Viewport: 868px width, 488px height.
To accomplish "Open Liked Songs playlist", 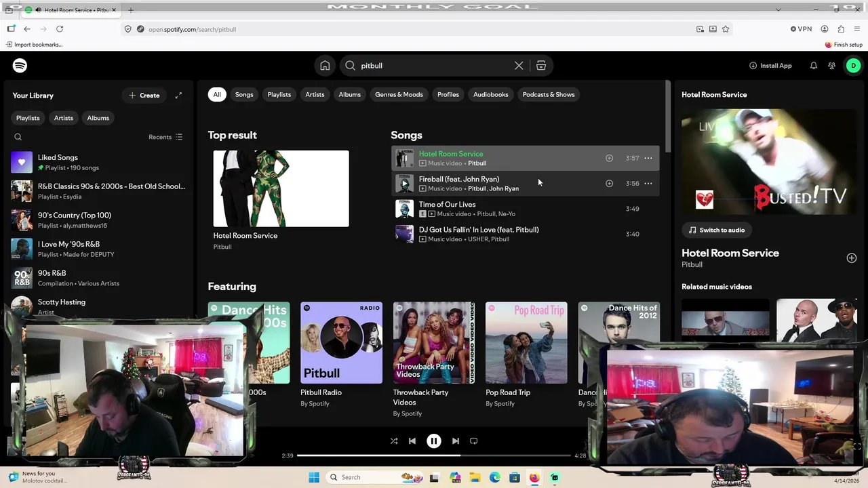I will pyautogui.click(x=98, y=162).
